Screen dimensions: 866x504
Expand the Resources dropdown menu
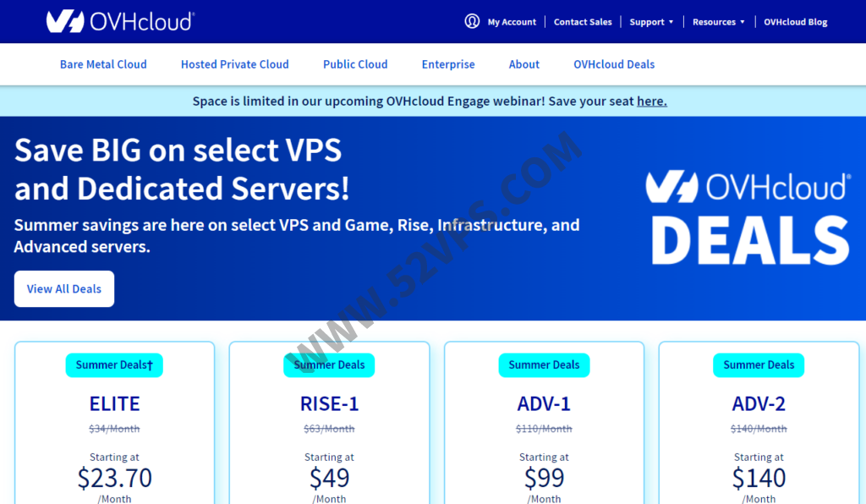click(719, 22)
